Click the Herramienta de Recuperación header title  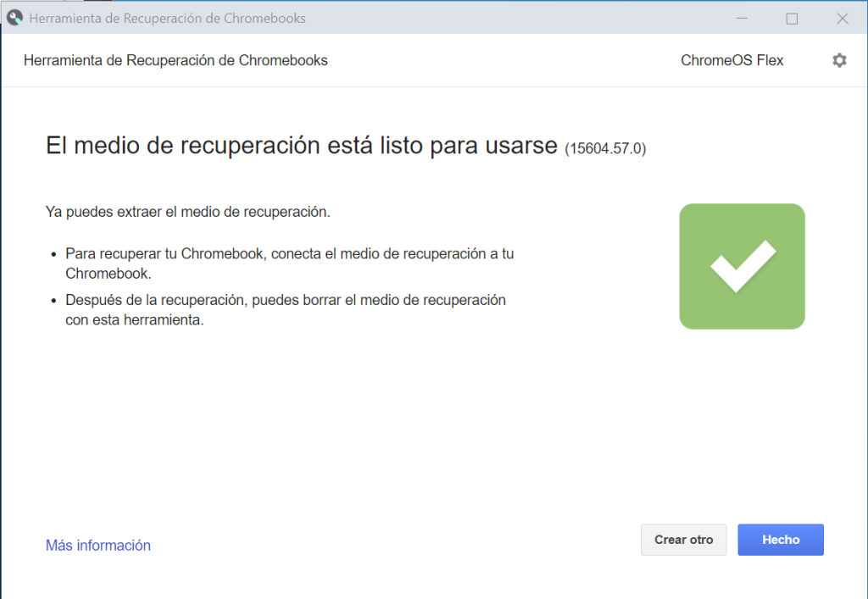175,60
